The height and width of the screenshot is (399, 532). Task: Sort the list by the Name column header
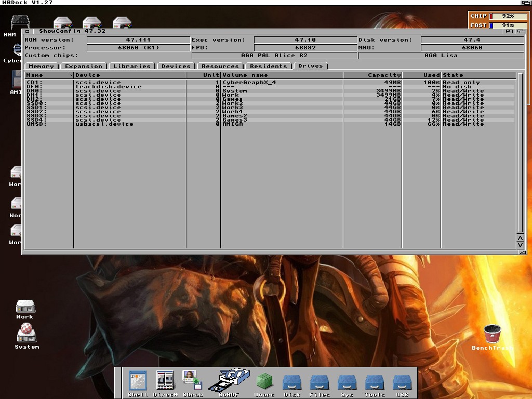point(49,75)
